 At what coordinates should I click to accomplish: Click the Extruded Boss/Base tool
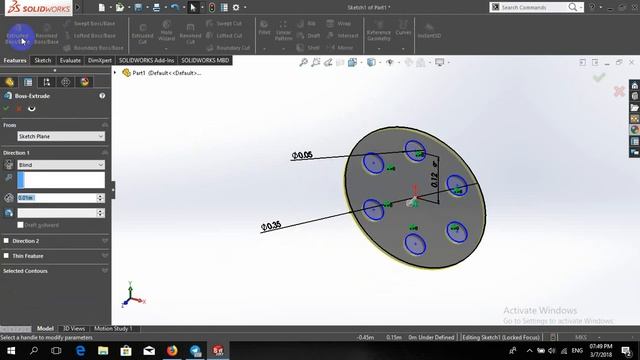point(17,36)
